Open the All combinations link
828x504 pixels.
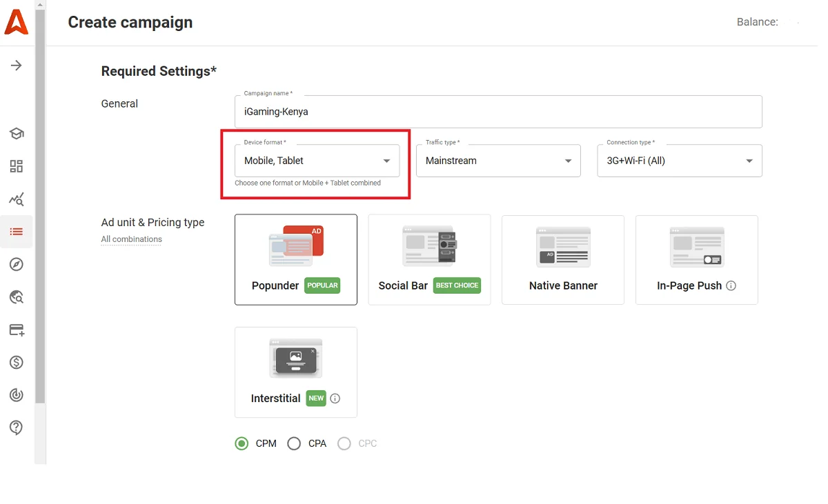131,239
